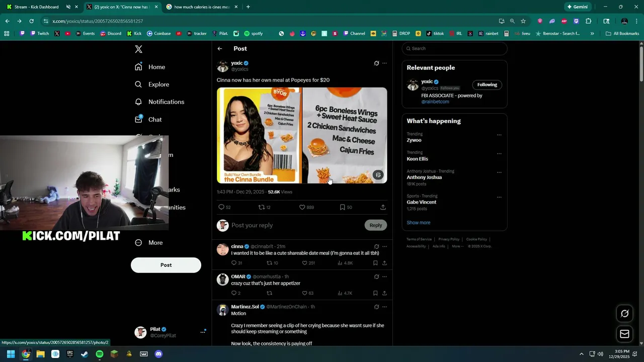This screenshot has height=362, width=644.
Task: Open the three-dot menu next to Anthony Joshua trend
Action: coord(499,172)
